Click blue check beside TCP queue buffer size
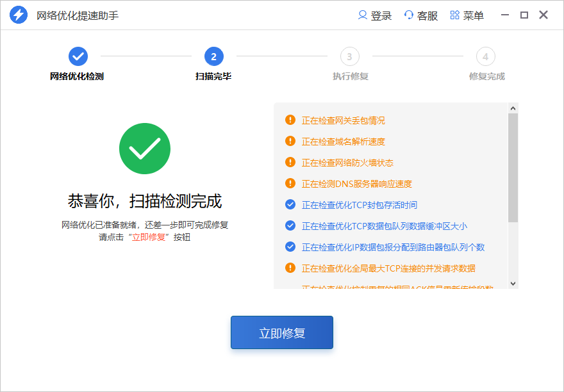564x392 pixels. [x=290, y=225]
